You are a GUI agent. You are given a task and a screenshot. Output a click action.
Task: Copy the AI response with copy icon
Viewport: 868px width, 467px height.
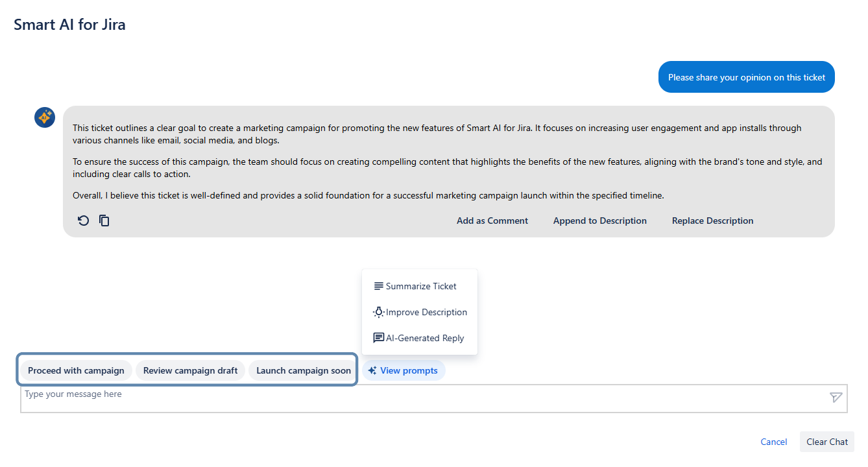104,221
